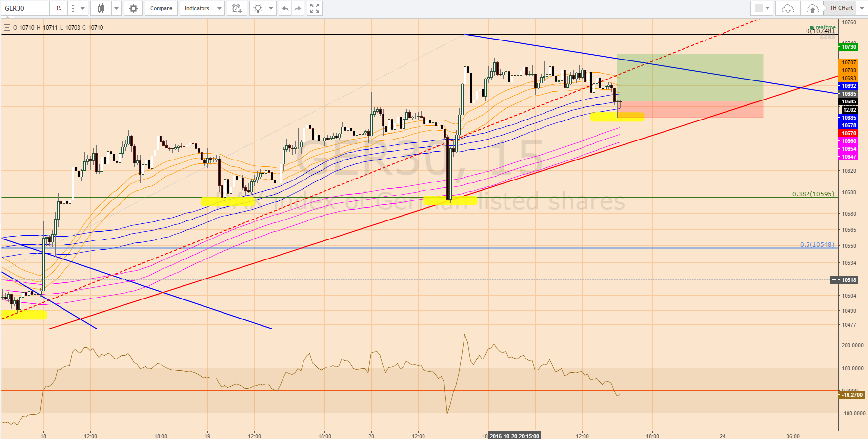
Task: Open the layout square selector swatch
Action: tap(759, 8)
